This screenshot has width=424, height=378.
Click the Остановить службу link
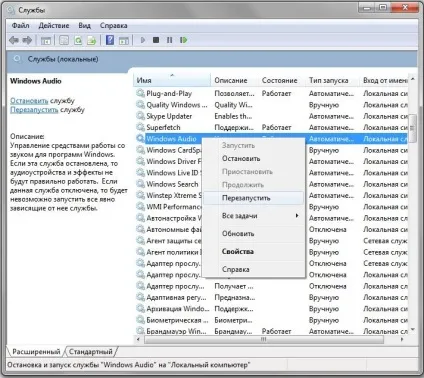tap(29, 101)
